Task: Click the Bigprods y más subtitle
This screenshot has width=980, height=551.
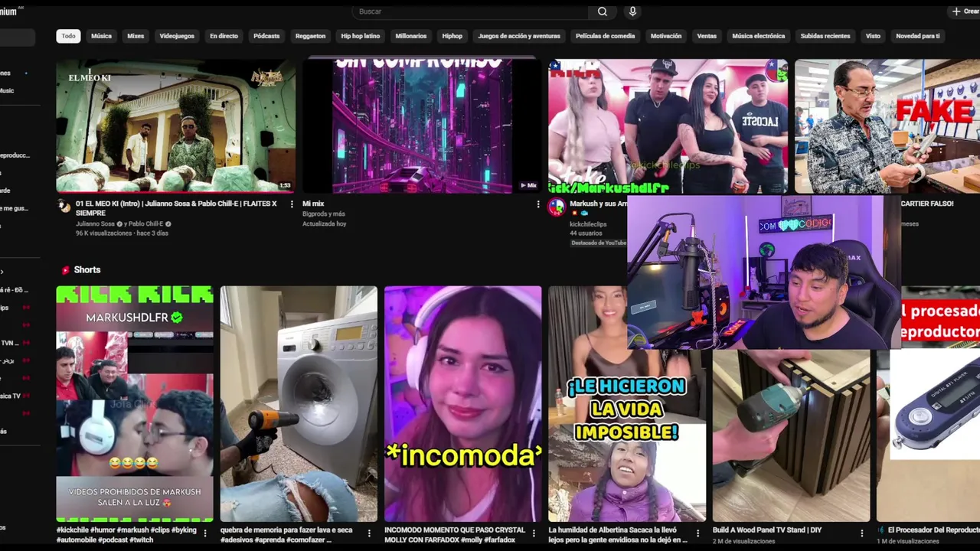Action: (x=324, y=214)
